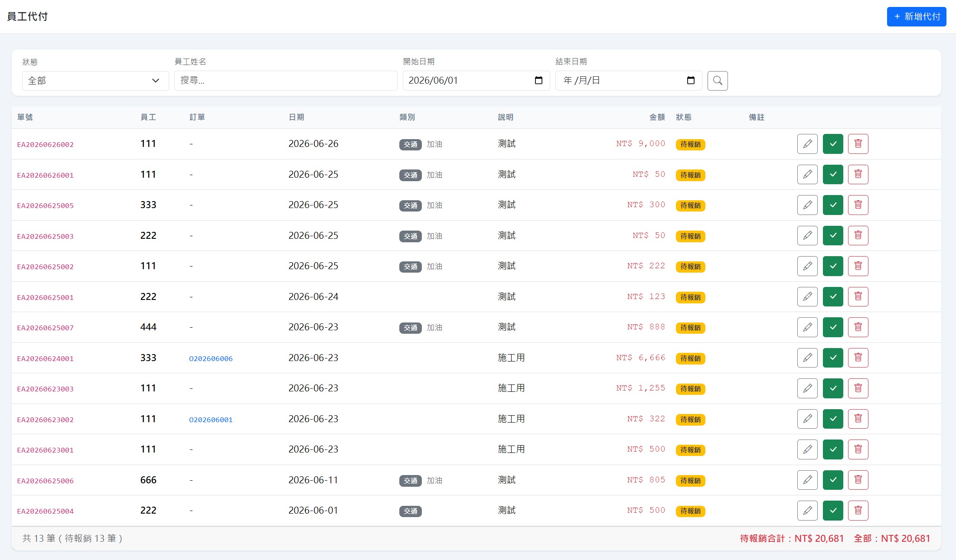Delete record EA20260625007
The width and height of the screenshot is (956, 560).
coord(858,327)
